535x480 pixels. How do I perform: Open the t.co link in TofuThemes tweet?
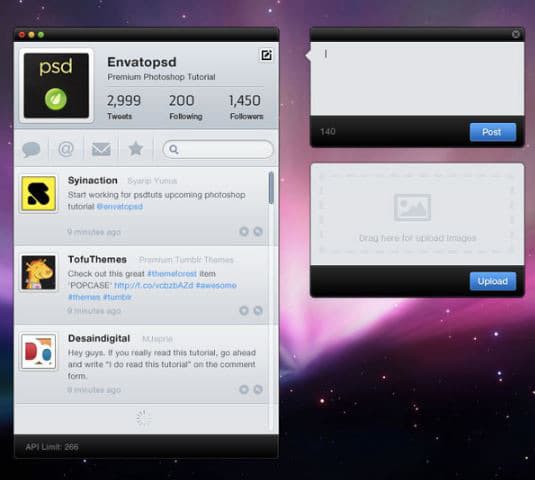point(154,285)
